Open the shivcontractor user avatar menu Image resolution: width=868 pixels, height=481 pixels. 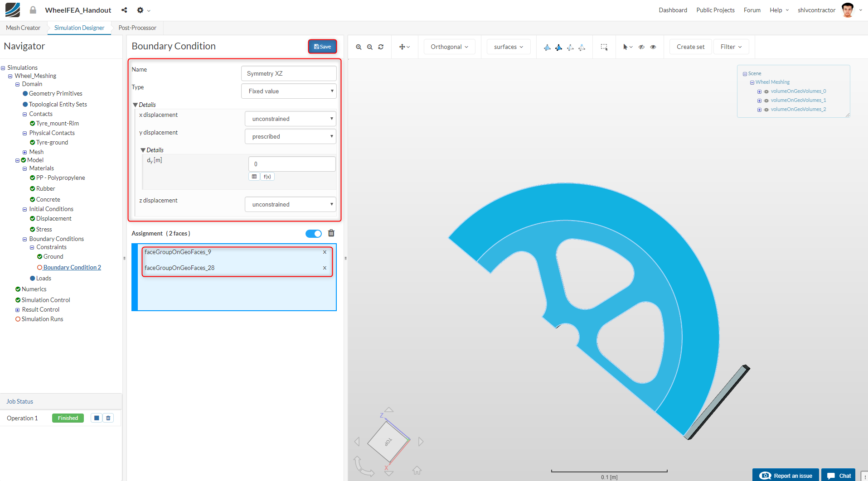coord(848,10)
